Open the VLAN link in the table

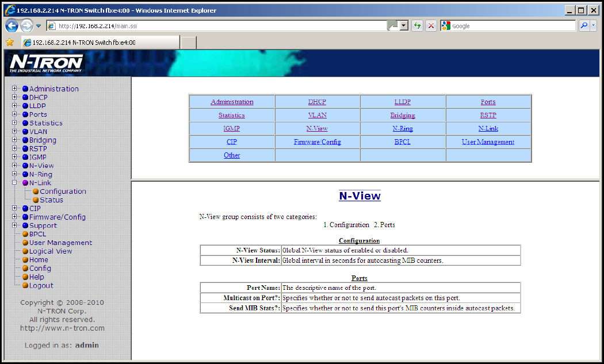(x=318, y=115)
